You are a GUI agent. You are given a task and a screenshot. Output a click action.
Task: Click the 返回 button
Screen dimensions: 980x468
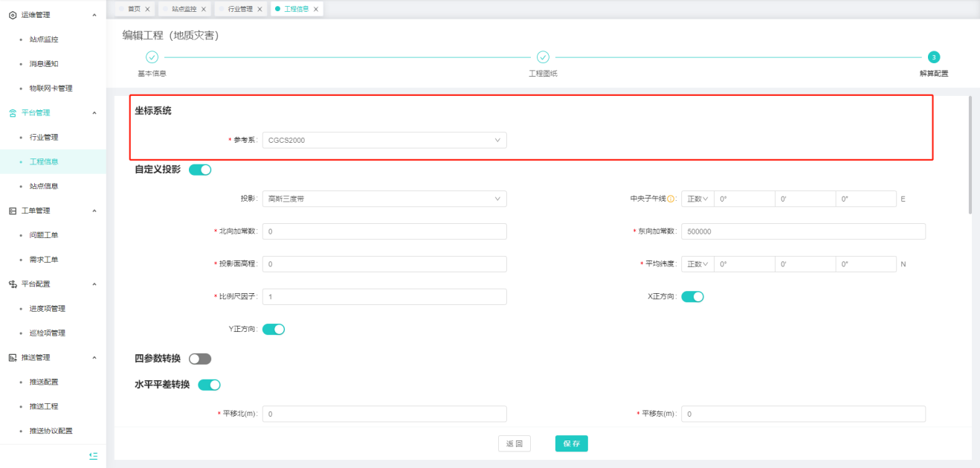coord(514,443)
